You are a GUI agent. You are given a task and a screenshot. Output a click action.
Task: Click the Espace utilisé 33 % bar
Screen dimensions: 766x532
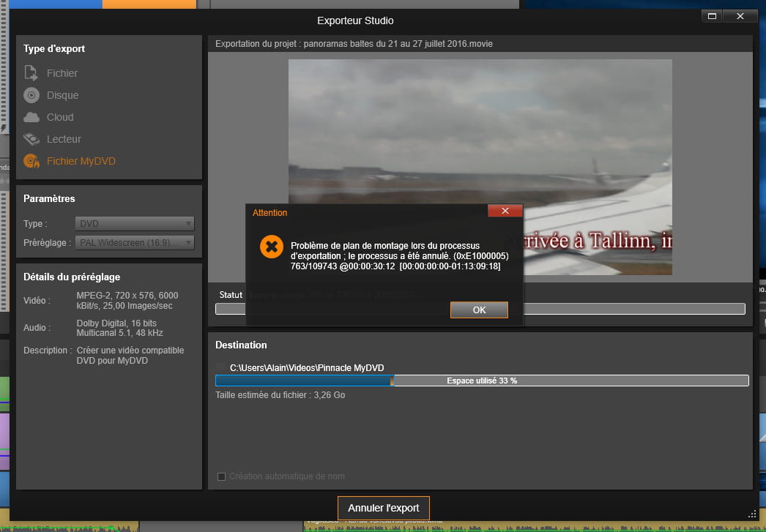click(x=482, y=381)
